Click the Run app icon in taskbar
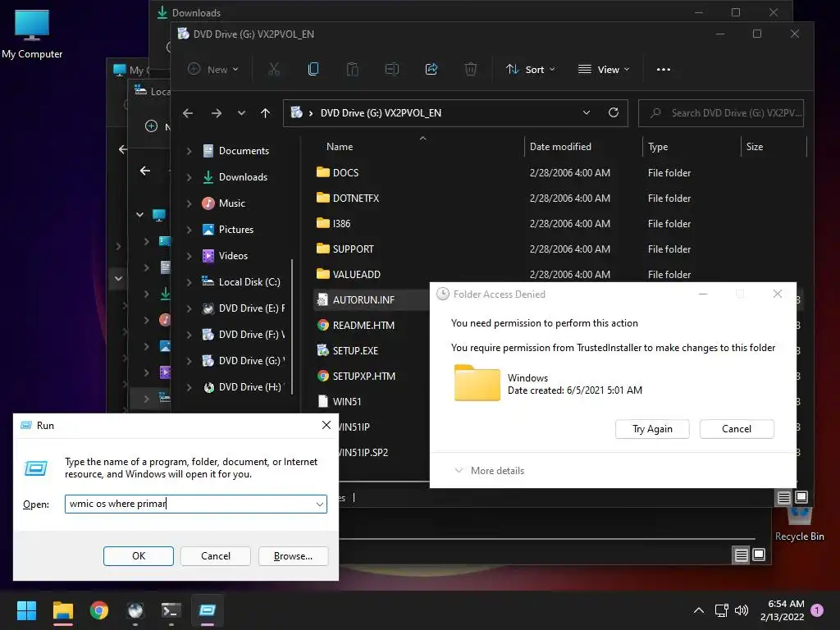The height and width of the screenshot is (630, 840). (x=208, y=610)
